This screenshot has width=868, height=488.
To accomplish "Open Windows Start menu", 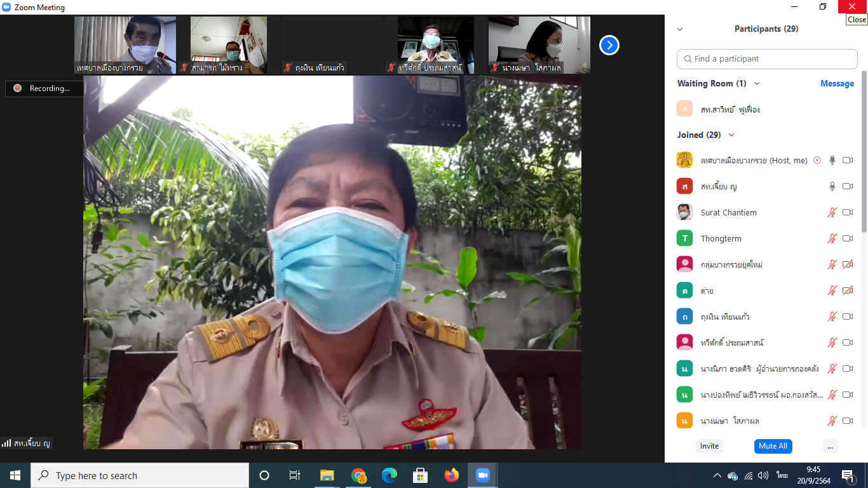I will (15, 475).
